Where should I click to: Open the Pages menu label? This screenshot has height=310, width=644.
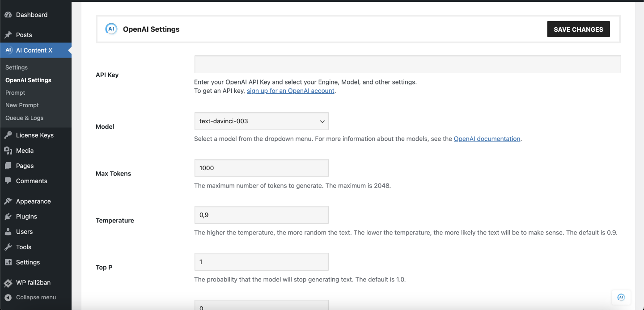[25, 166]
